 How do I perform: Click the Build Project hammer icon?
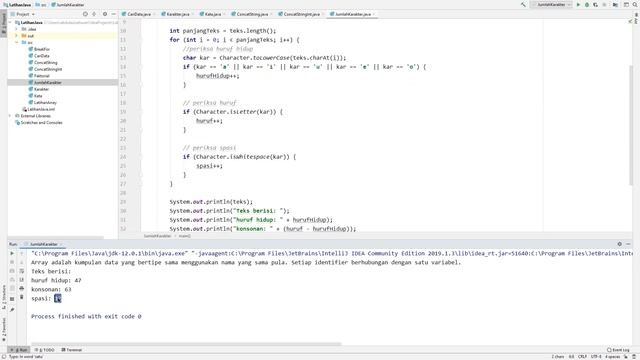[523, 4]
